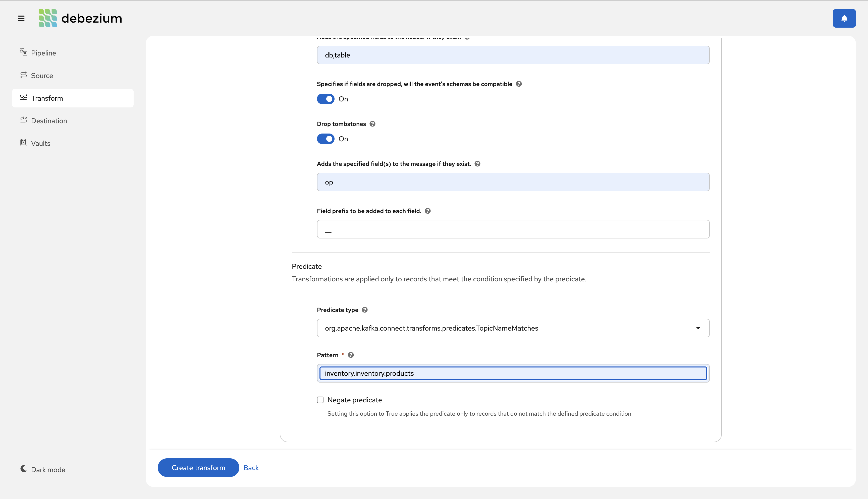868x499 pixels.
Task: Click the hamburger menu icon
Action: pos(21,19)
